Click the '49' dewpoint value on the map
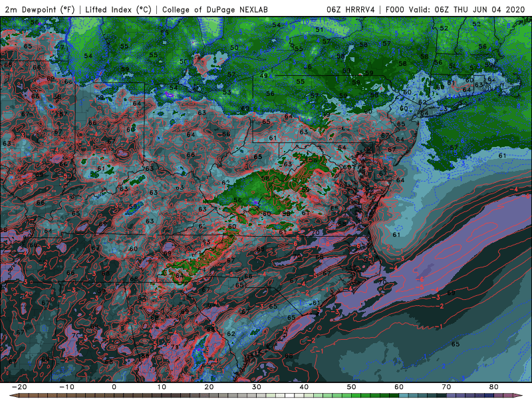 point(263,76)
